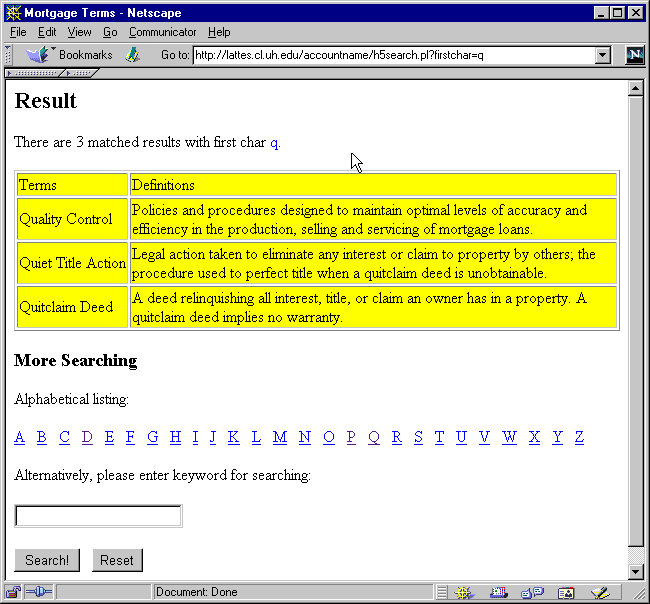Follow the letter M listing link
The width and height of the screenshot is (650, 604).
point(280,437)
